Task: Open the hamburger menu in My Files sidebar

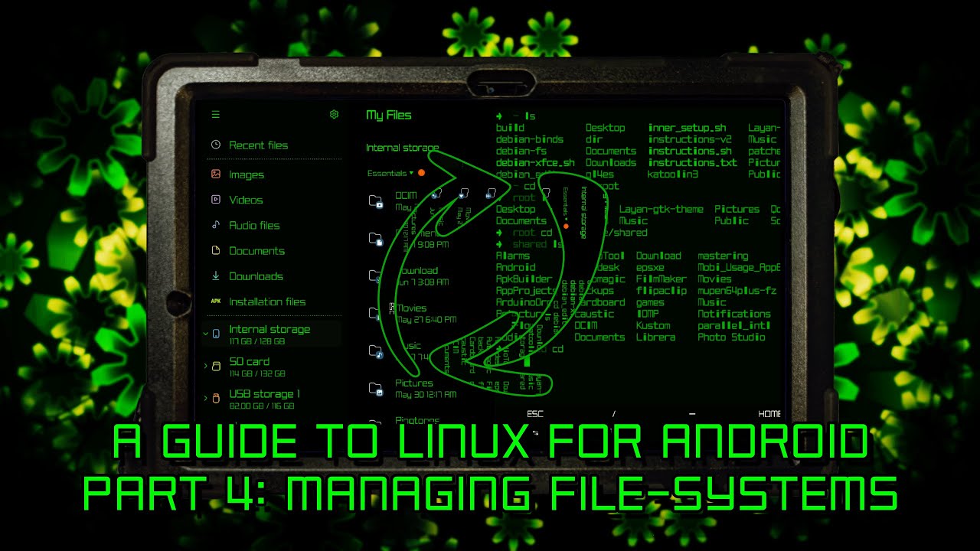Action: [215, 115]
